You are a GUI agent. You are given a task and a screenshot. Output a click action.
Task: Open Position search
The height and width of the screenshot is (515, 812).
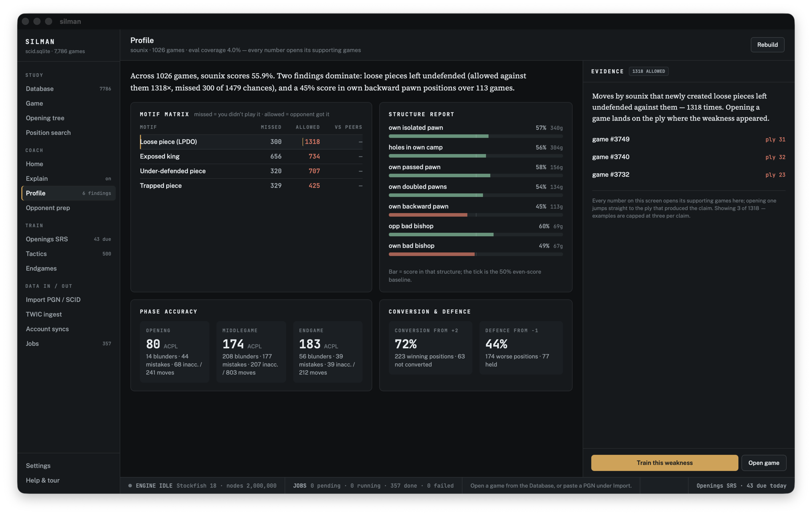pos(68,133)
